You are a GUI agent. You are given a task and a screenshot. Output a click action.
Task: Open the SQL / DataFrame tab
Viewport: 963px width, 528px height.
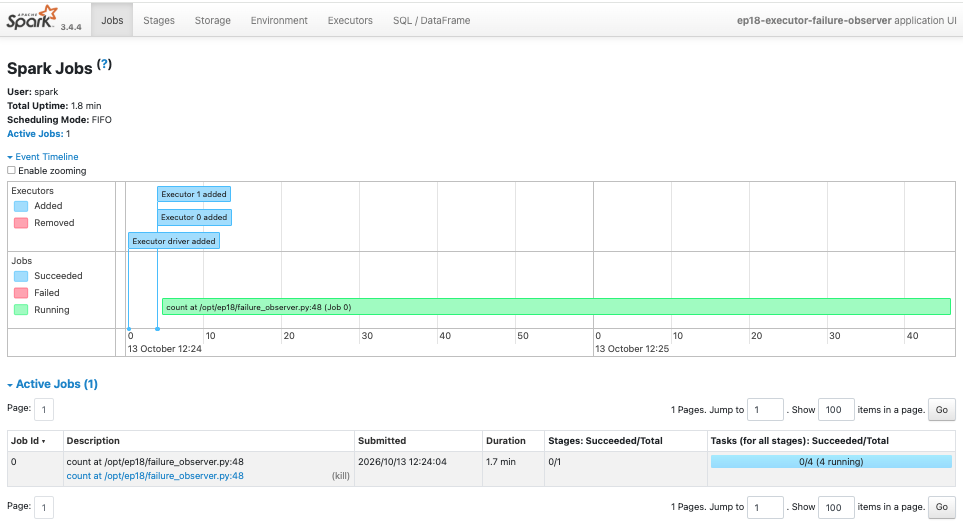coord(432,20)
